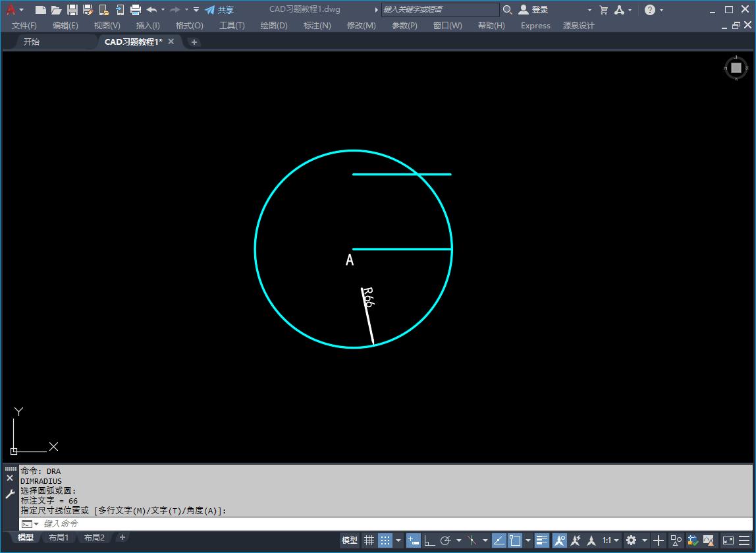Select the Plot (printer) icon
This screenshot has height=553, width=756.
point(135,10)
